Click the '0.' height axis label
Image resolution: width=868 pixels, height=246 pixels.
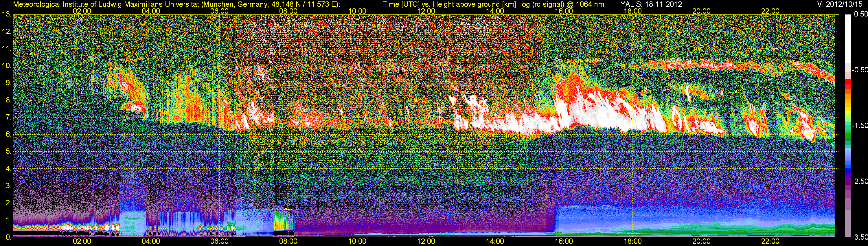pos(8,237)
